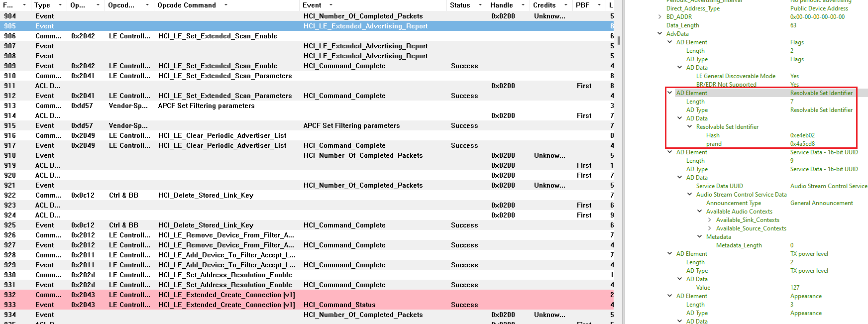
Task: Click the Public Device Address value
Action: click(819, 8)
